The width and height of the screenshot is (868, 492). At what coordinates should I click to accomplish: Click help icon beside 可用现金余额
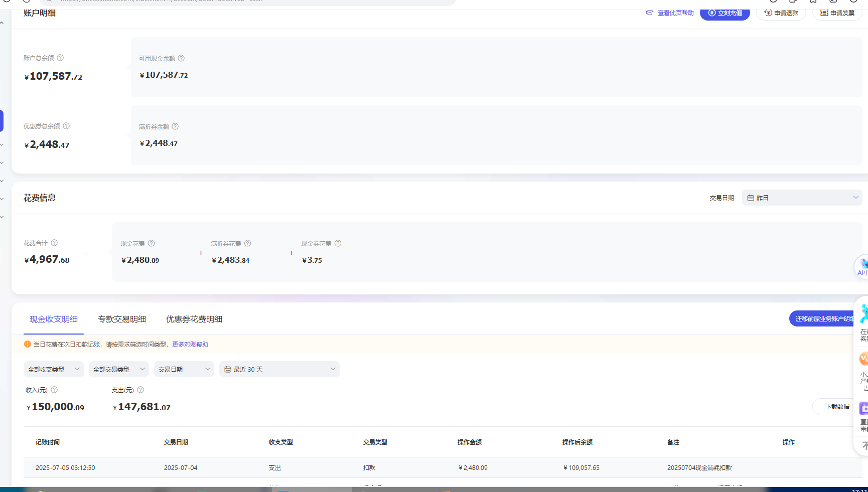coord(181,58)
